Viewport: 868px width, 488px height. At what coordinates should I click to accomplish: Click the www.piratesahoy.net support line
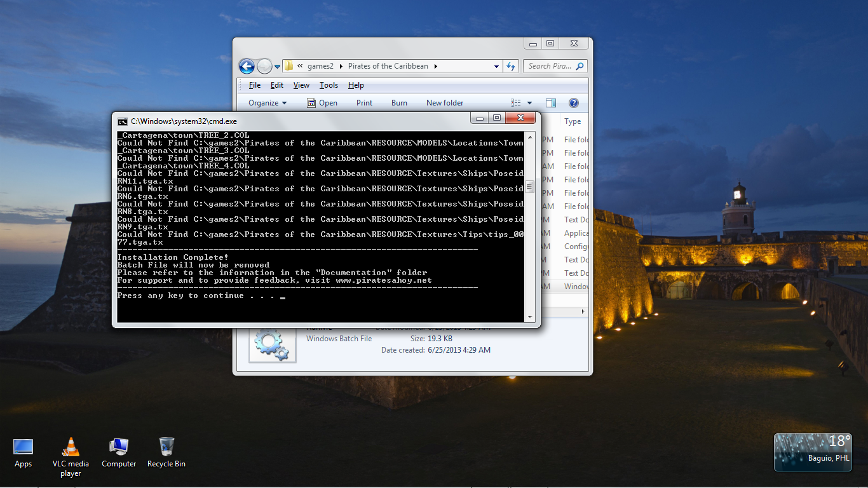pyautogui.click(x=275, y=280)
